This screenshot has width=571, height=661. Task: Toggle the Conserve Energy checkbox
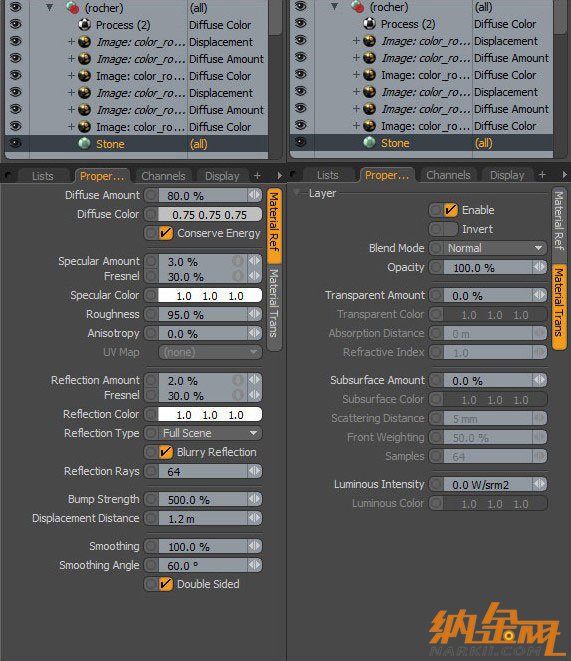(166, 233)
